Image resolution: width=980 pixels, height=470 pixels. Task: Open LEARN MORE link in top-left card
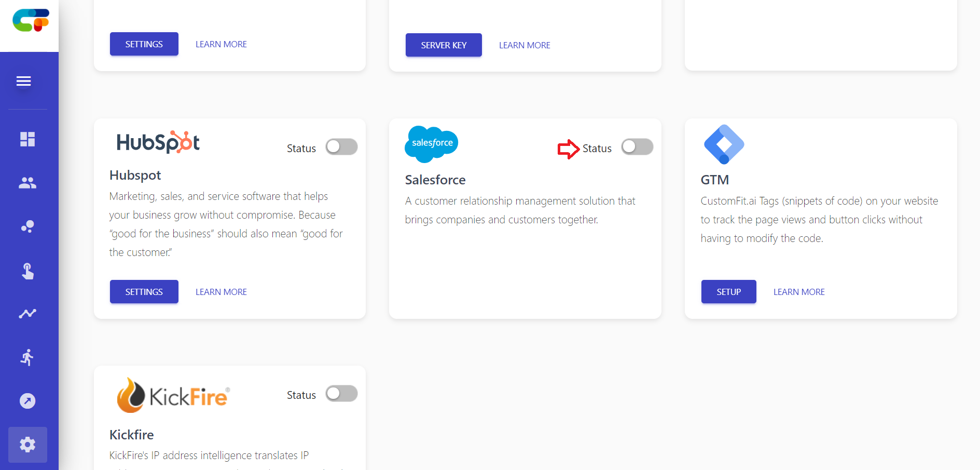221,44
